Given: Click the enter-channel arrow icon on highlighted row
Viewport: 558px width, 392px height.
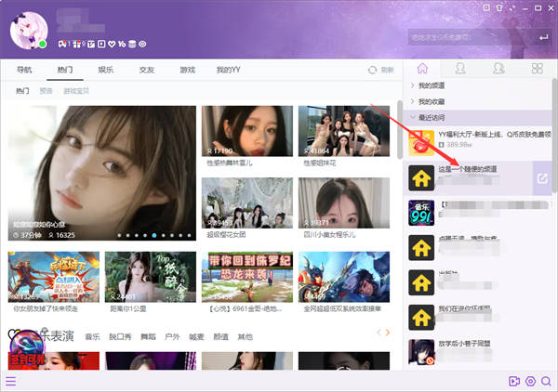Looking at the screenshot, I should click(542, 178).
